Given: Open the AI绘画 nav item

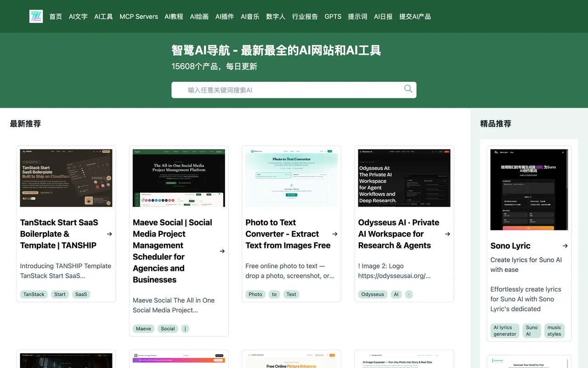Looking at the screenshot, I should click(199, 17).
